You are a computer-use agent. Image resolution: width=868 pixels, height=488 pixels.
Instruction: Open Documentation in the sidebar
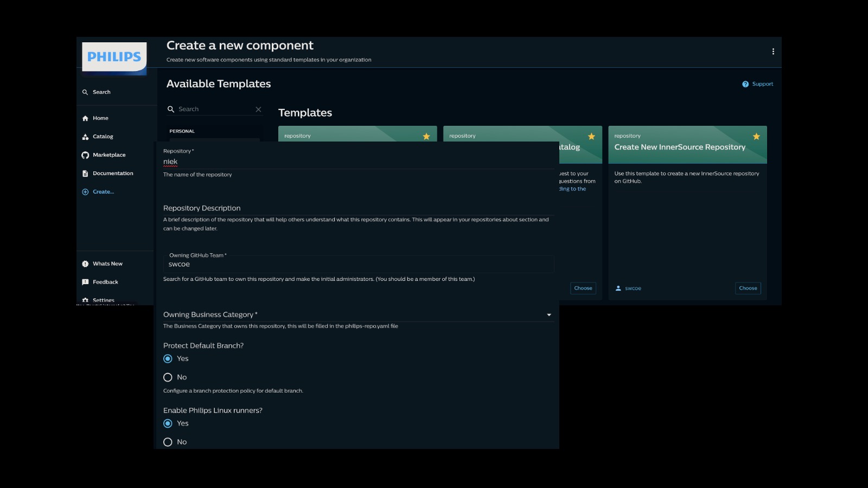pos(113,174)
